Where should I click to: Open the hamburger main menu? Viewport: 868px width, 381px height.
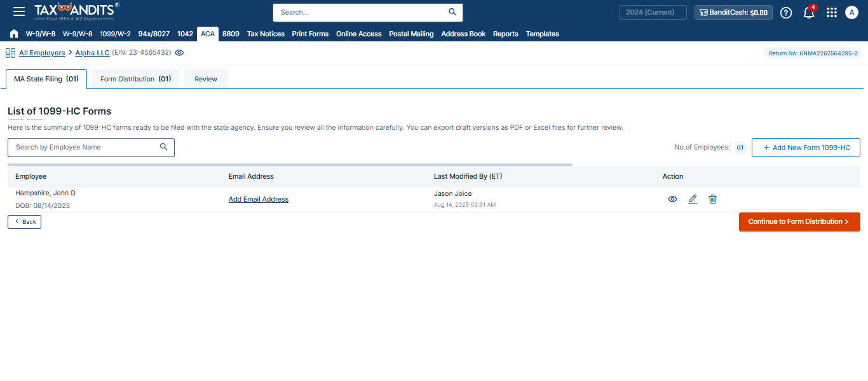[x=19, y=12]
